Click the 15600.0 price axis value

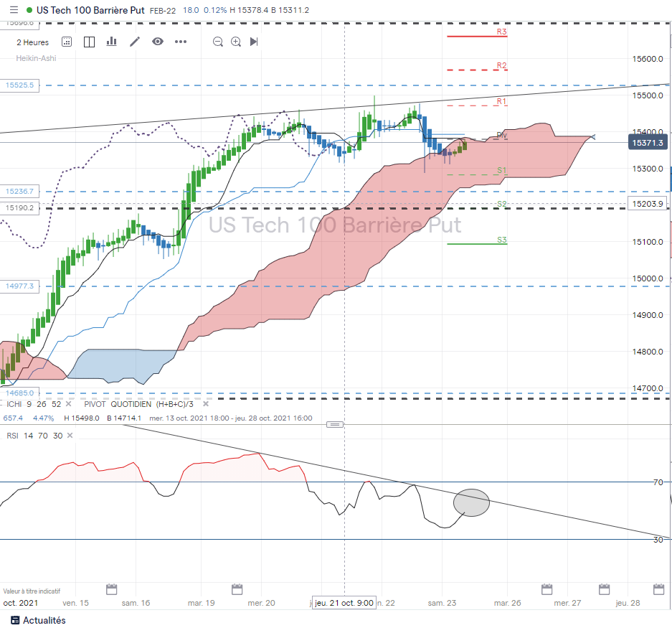tap(648, 59)
